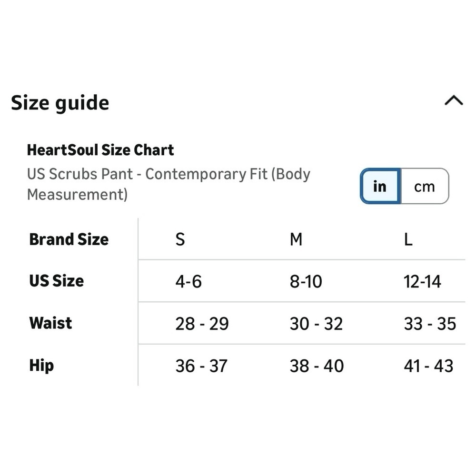Image resolution: width=476 pixels, height=476 pixels.
Task: Click the Size guide heading
Action: (x=60, y=103)
